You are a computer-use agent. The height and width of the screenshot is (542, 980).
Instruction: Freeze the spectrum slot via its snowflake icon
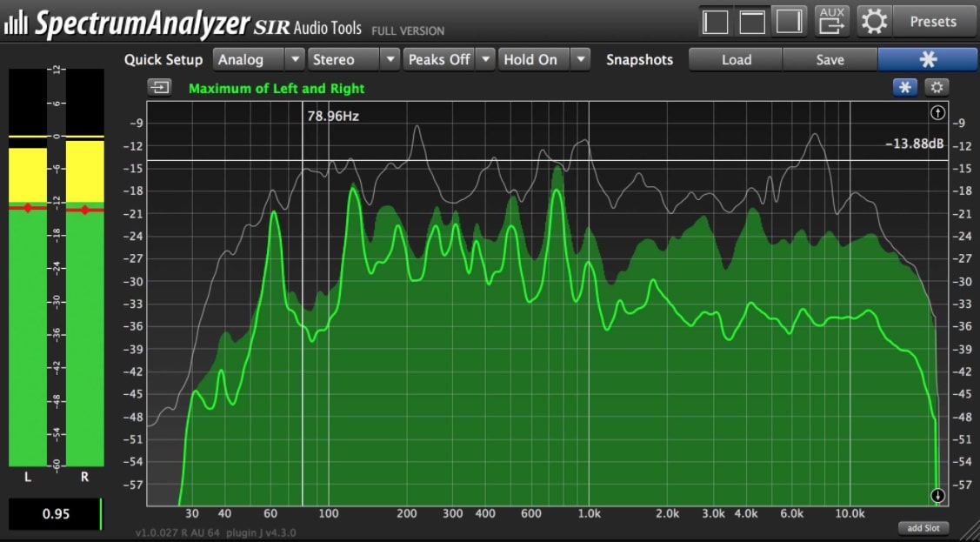(904, 87)
